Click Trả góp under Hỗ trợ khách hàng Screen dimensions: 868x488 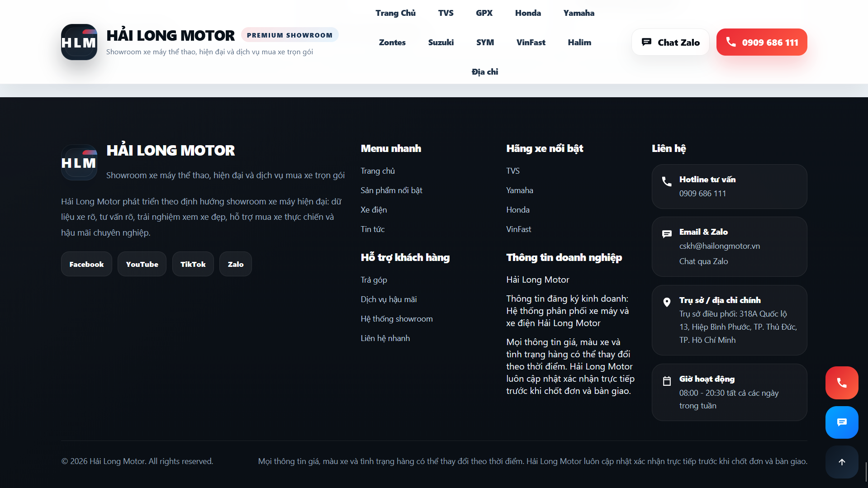(374, 280)
